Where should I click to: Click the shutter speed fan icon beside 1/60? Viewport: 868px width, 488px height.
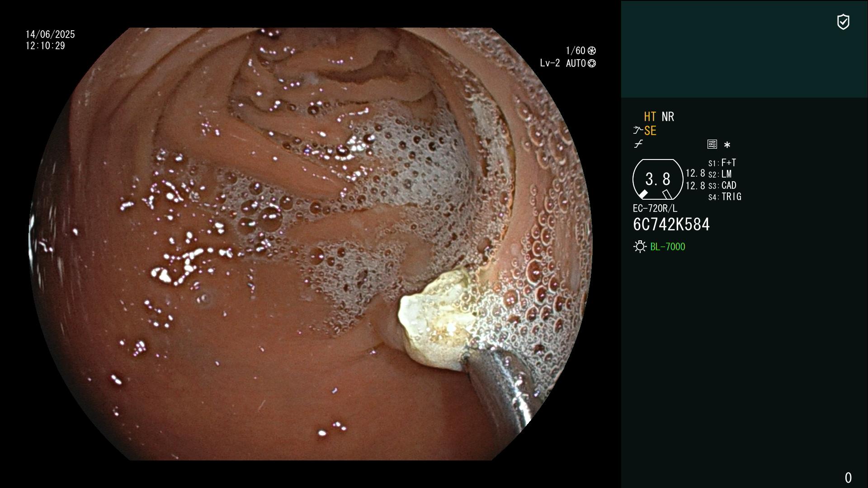592,51
